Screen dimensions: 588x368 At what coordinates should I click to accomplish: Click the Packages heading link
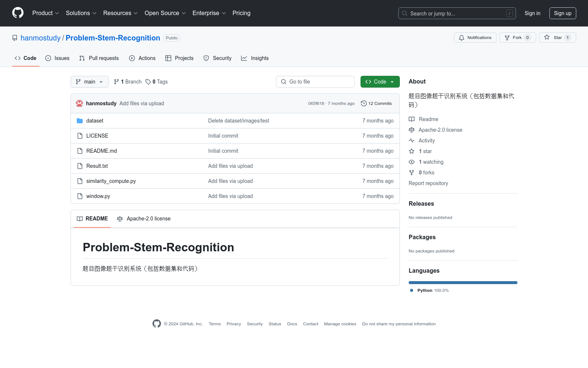(x=422, y=237)
